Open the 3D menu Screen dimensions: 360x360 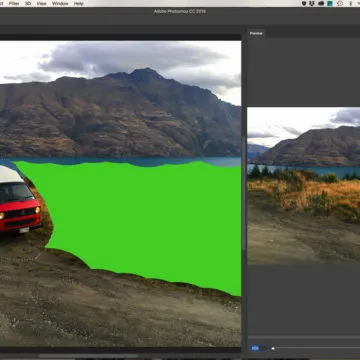pyautogui.click(x=28, y=3)
